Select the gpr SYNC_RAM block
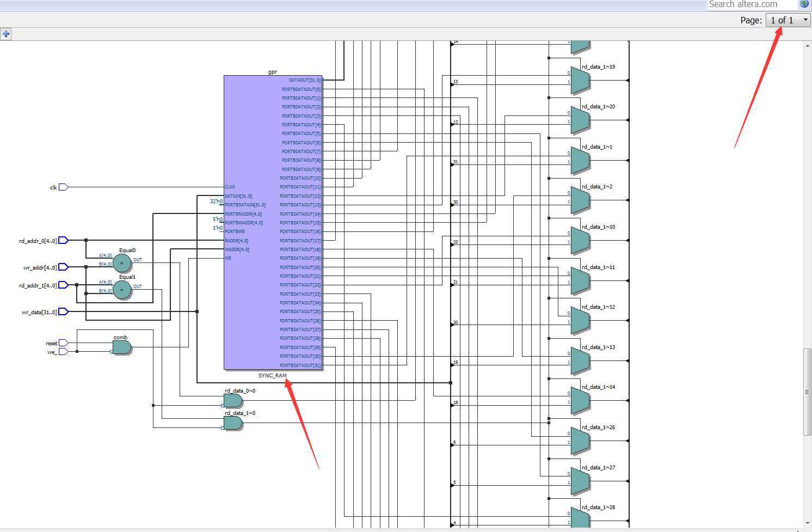 [x=273, y=223]
